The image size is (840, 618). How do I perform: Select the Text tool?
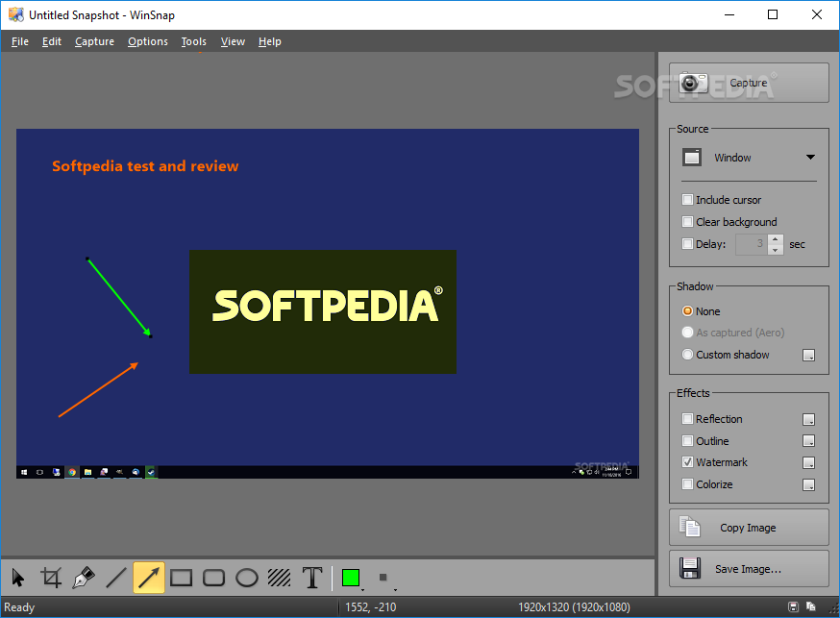tap(312, 578)
